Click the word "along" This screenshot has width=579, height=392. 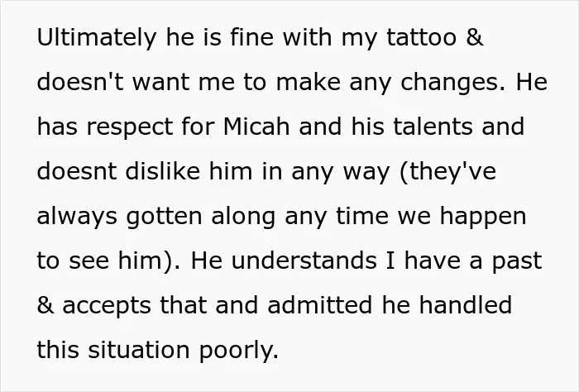243,217
